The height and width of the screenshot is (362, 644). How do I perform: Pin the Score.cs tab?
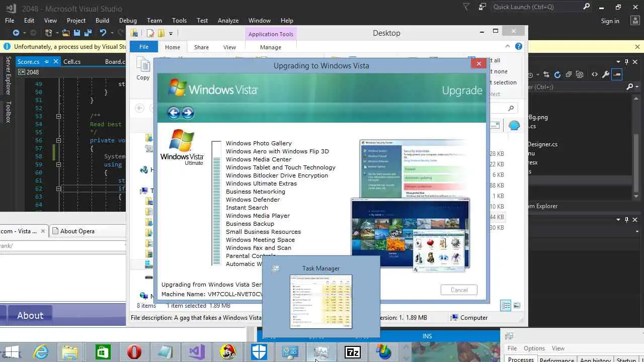(x=46, y=61)
